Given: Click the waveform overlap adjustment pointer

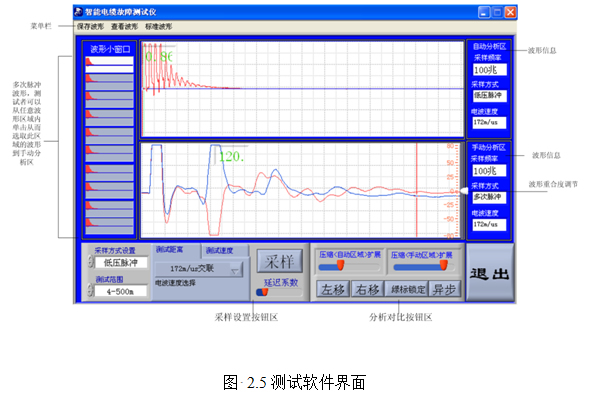Looking at the screenshot, I should (464, 191).
